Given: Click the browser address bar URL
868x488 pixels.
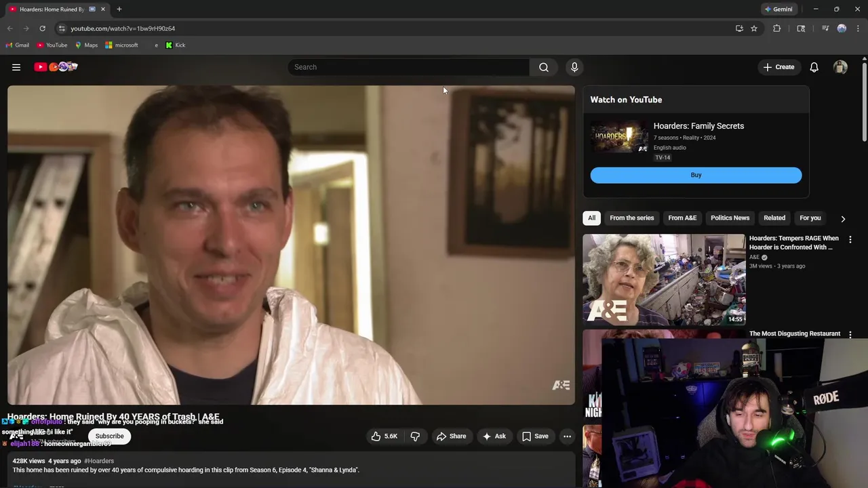Looking at the screenshot, I should click(123, 28).
